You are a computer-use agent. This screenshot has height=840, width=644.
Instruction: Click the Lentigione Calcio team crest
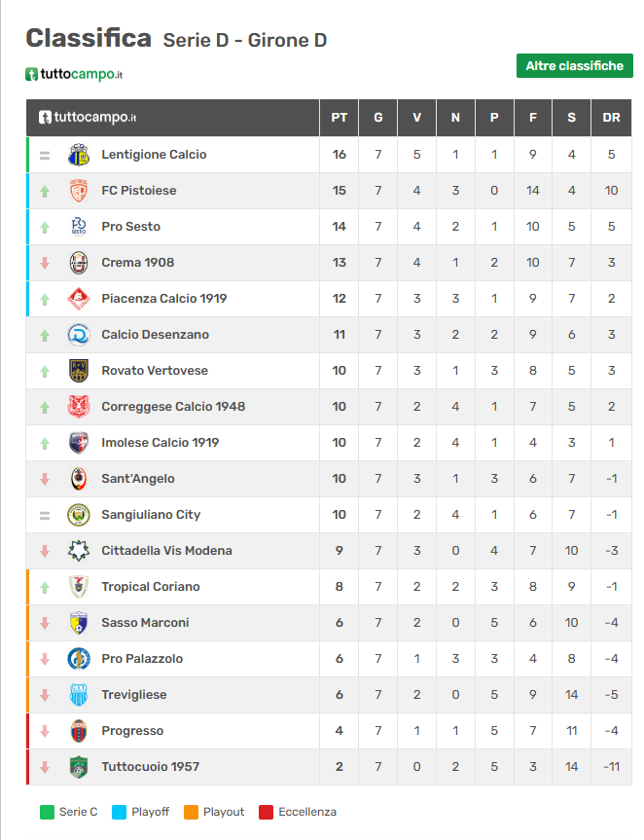(x=79, y=155)
